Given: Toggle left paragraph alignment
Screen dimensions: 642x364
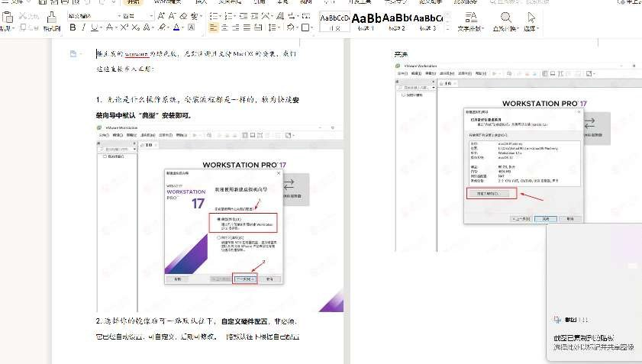Looking at the screenshot, I should pyautogui.click(x=213, y=27).
